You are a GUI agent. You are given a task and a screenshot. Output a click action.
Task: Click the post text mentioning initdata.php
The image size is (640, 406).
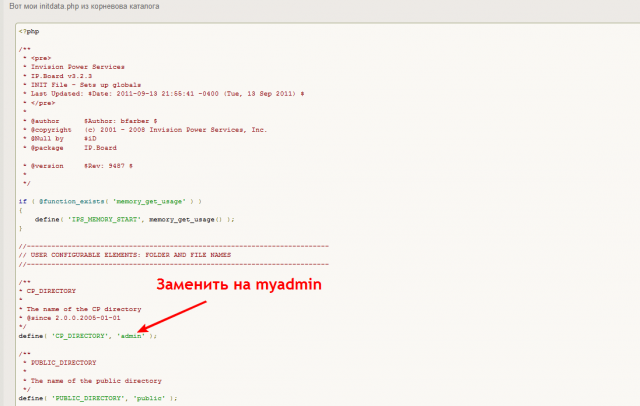[84, 7]
